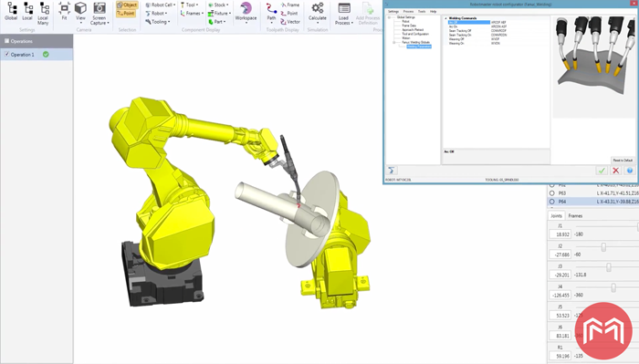639x364 pixels.
Task: Open the blue help button in configurator
Action: [x=630, y=171]
